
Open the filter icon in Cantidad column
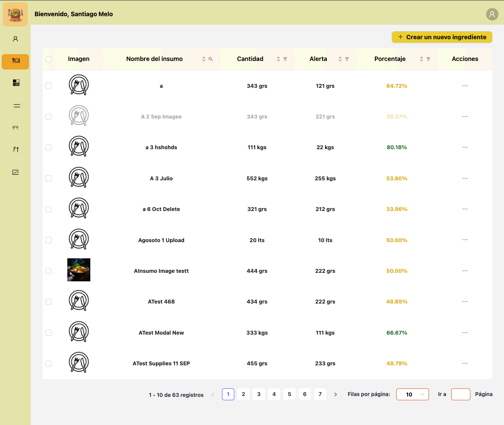click(x=285, y=59)
